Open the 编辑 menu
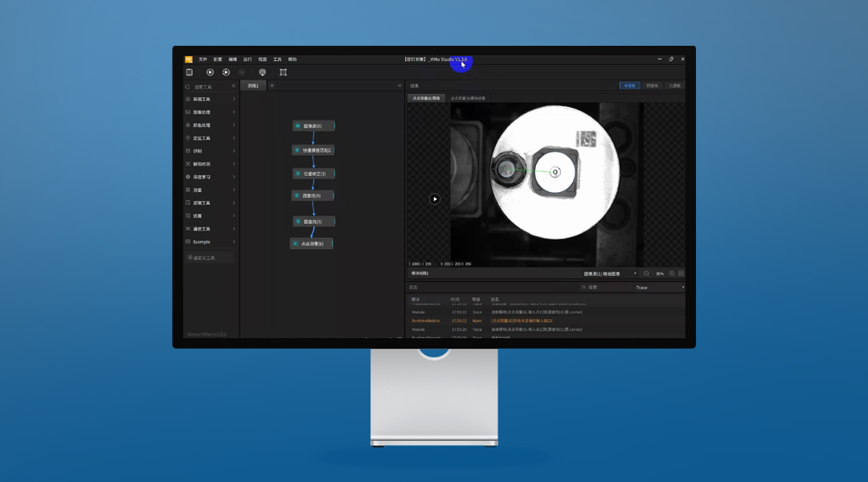868x482 pixels. tap(232, 59)
